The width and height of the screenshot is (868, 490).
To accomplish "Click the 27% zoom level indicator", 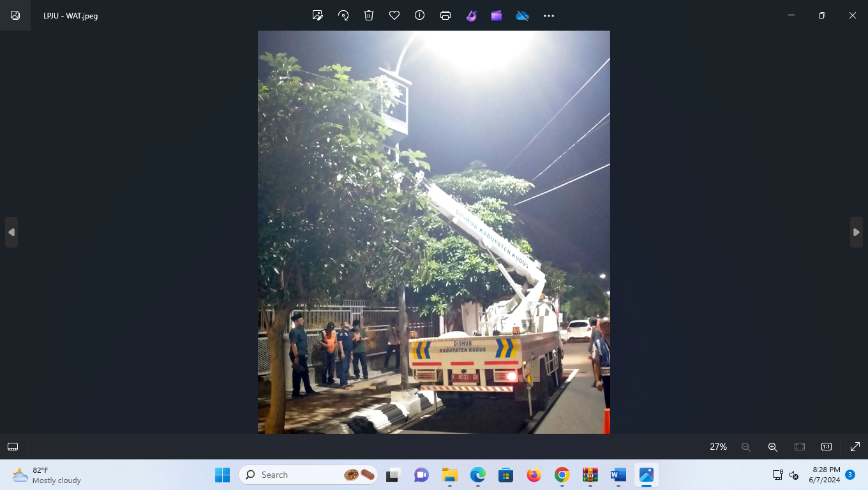I will click(x=717, y=447).
